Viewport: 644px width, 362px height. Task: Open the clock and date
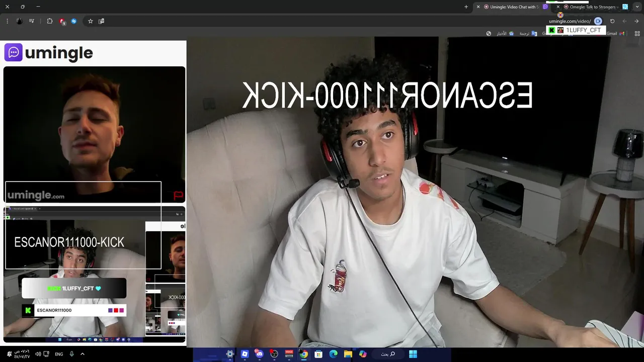click(x=22, y=354)
